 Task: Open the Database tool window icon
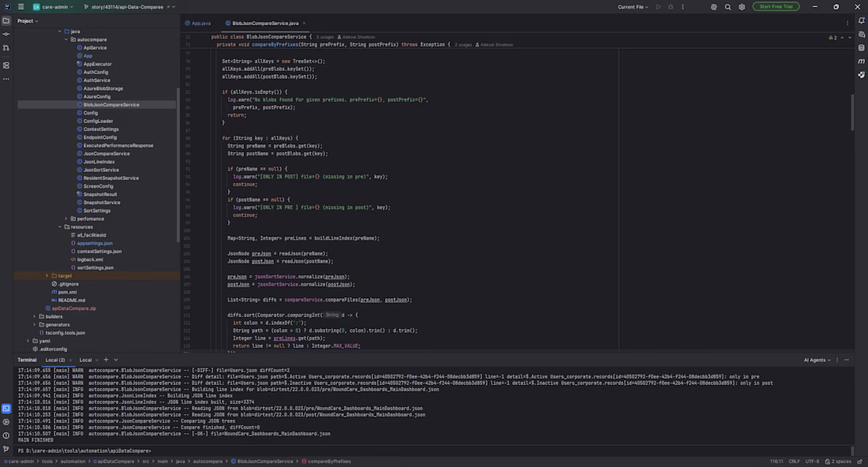coord(862,47)
